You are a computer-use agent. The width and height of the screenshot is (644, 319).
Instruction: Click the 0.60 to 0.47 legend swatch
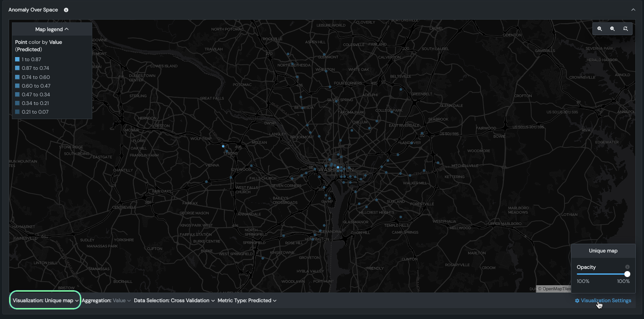[17, 86]
